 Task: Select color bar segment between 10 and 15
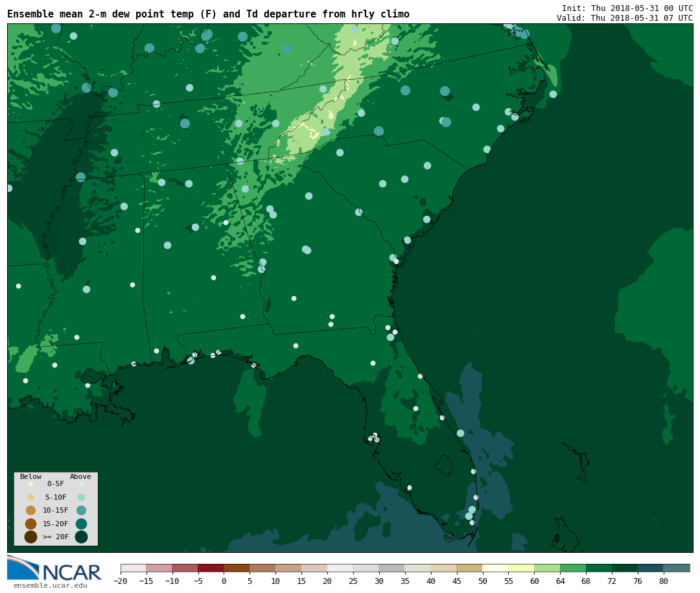pos(288,568)
